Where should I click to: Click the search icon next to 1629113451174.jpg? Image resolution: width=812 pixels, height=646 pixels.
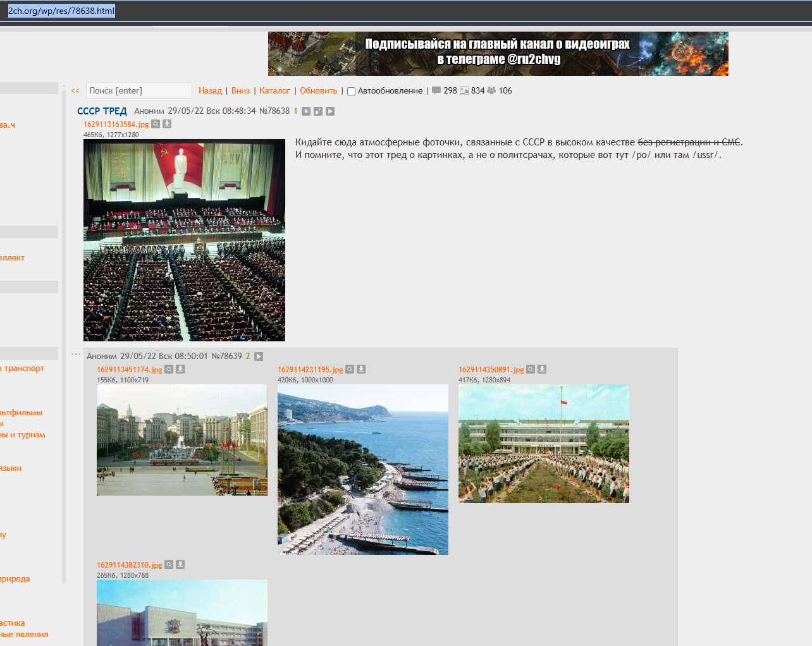tap(169, 369)
